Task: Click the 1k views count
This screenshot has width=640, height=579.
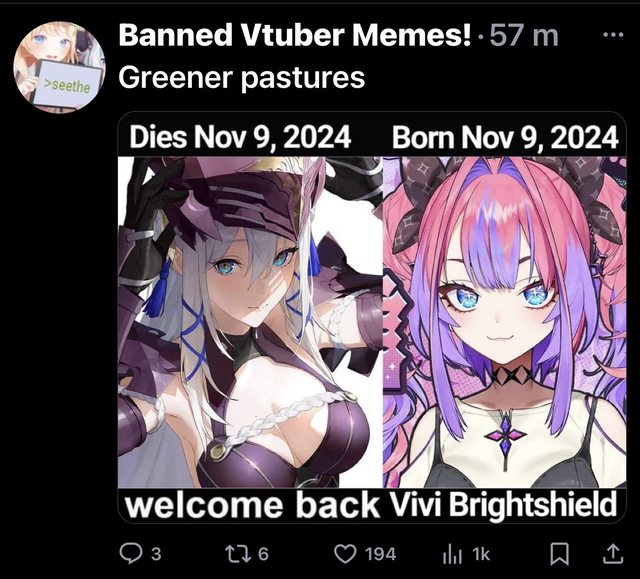Action: (481, 554)
